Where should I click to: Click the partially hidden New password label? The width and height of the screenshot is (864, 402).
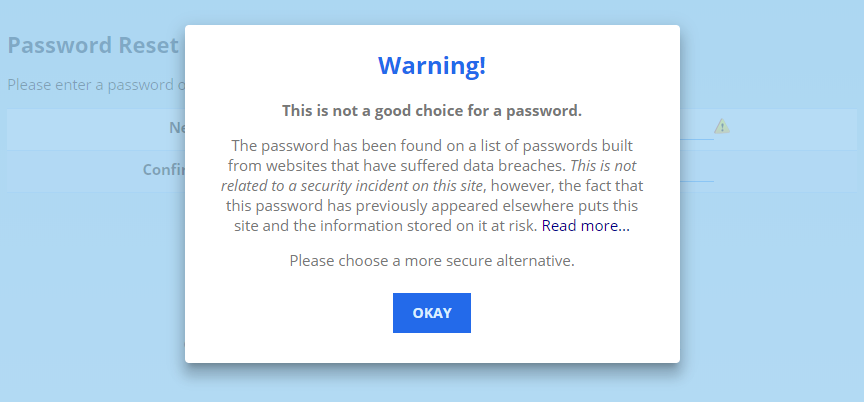coord(176,128)
